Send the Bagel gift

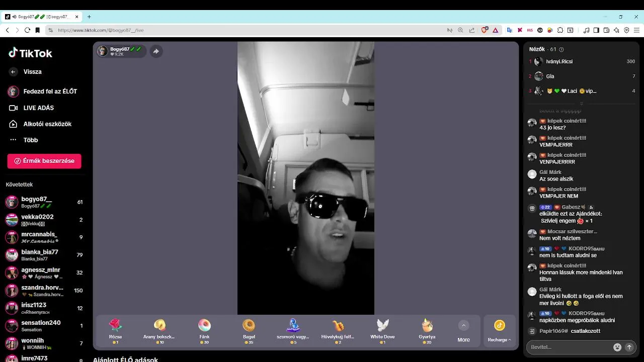[x=249, y=331]
